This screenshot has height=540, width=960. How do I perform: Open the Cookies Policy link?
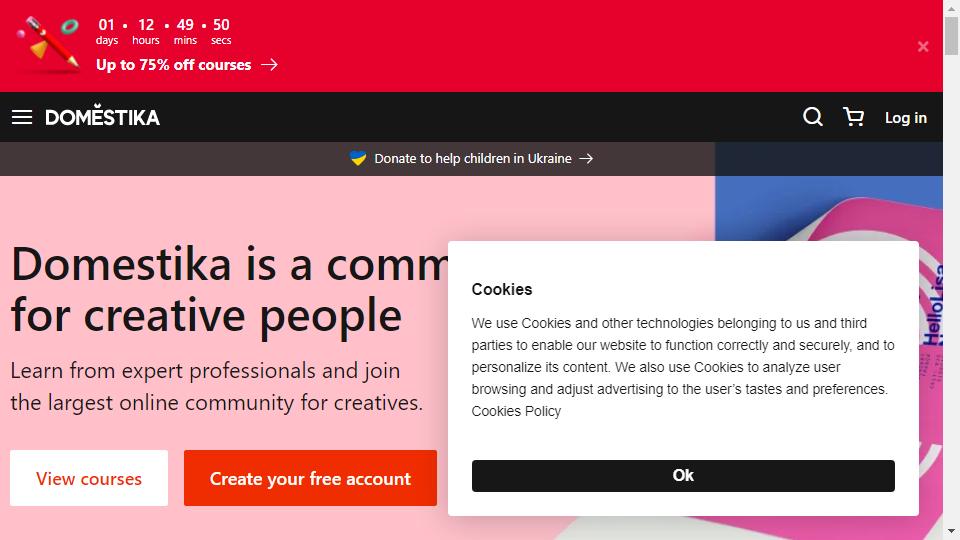[516, 411]
